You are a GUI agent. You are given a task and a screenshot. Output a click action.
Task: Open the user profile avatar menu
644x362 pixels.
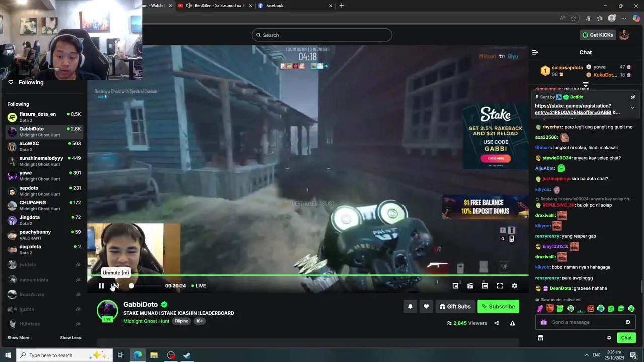(624, 35)
